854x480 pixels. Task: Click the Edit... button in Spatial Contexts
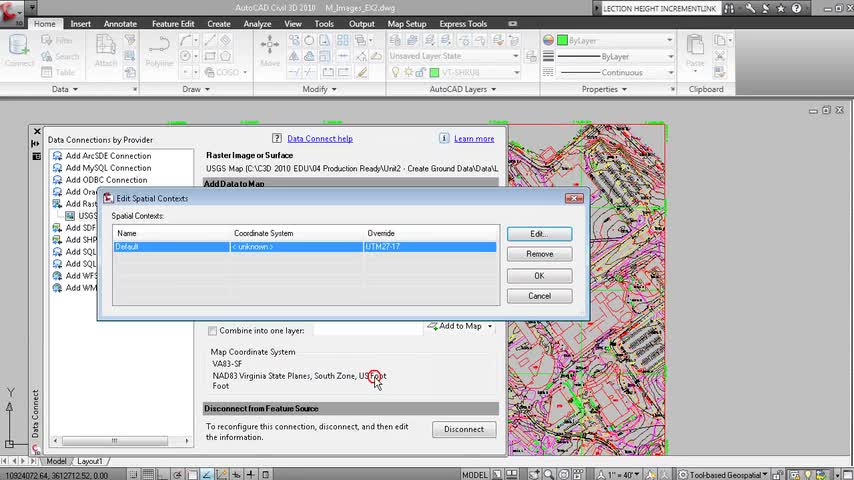pos(539,234)
